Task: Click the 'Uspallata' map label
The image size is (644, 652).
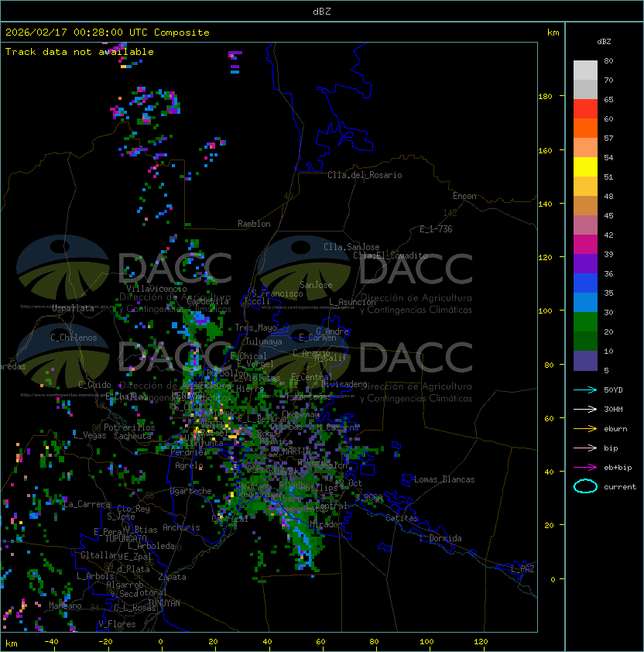Action: (x=74, y=308)
